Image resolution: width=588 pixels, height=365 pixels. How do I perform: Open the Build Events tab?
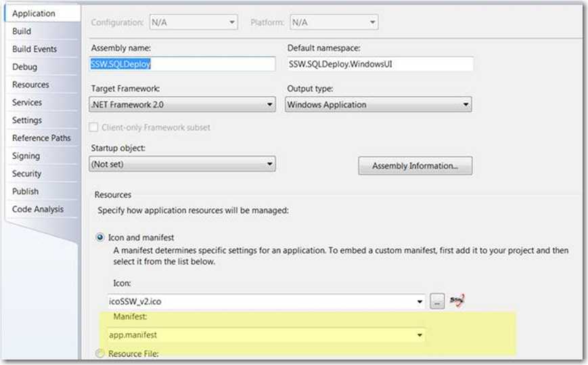pyautogui.click(x=35, y=49)
